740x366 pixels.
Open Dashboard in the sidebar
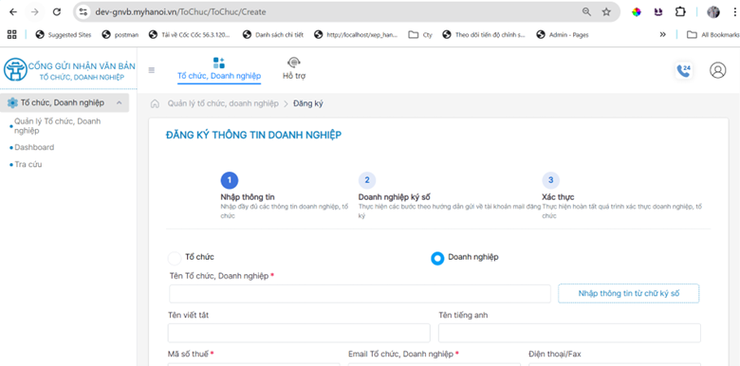click(x=34, y=147)
